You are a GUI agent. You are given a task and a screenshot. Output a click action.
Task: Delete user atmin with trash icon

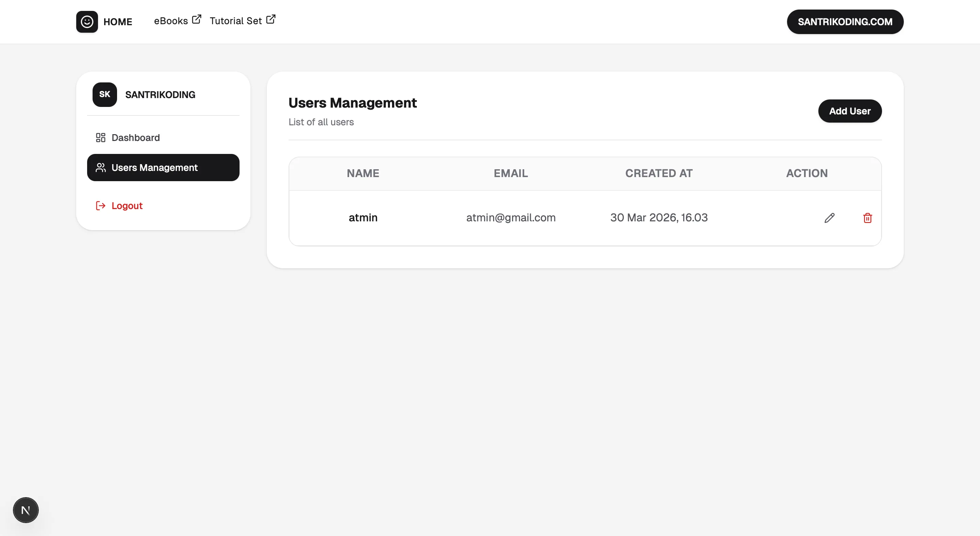click(x=867, y=218)
